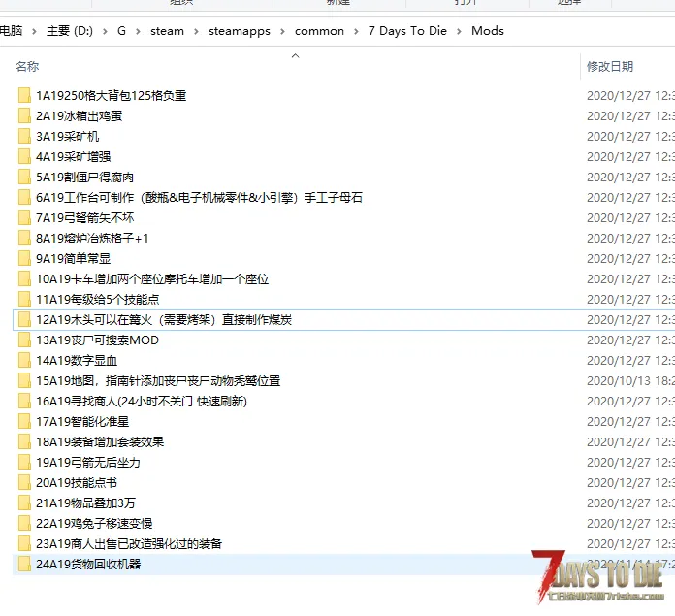Click folder icon beside 19A19弓箭无后坐力

[24, 463]
